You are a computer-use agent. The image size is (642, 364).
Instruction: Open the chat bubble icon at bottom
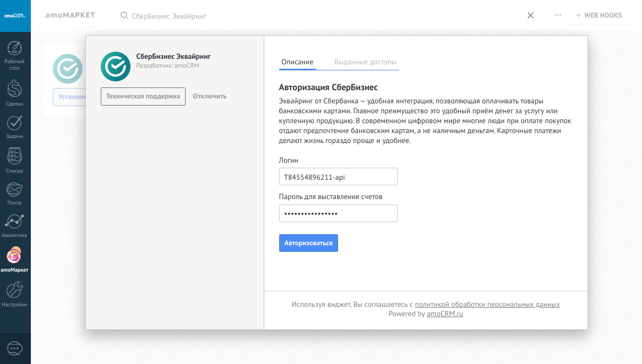pyautogui.click(x=15, y=349)
